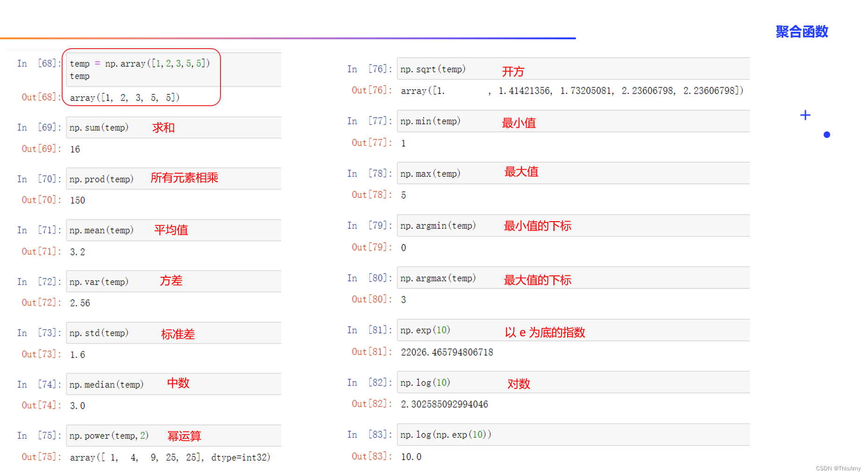This screenshot has width=868, height=476.
Task: Click the red annotation 中数
Action: tap(178, 383)
